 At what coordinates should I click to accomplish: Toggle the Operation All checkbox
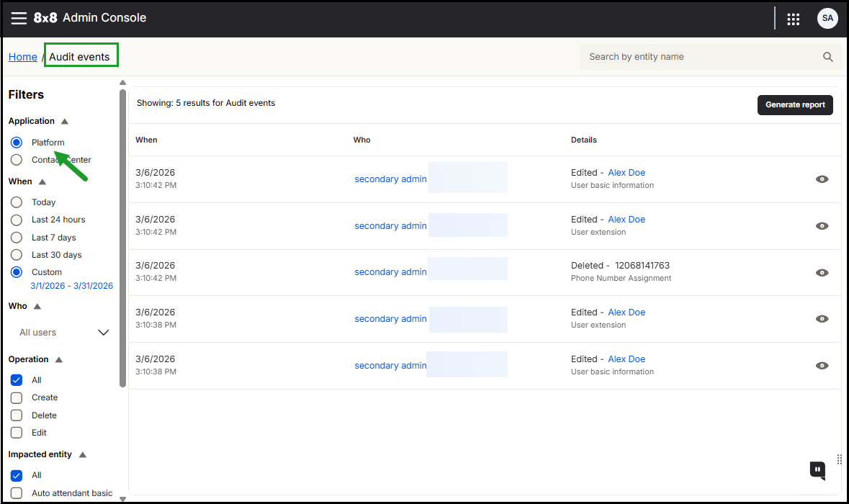(x=17, y=380)
